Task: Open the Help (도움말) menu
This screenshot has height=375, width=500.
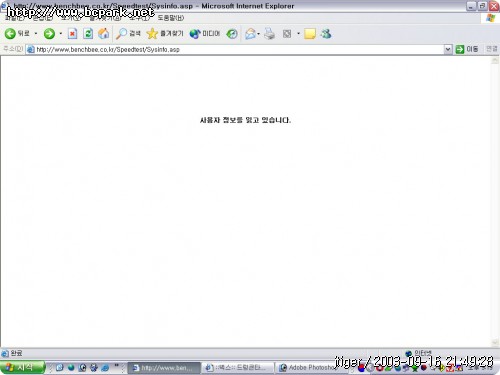Action: [171, 18]
